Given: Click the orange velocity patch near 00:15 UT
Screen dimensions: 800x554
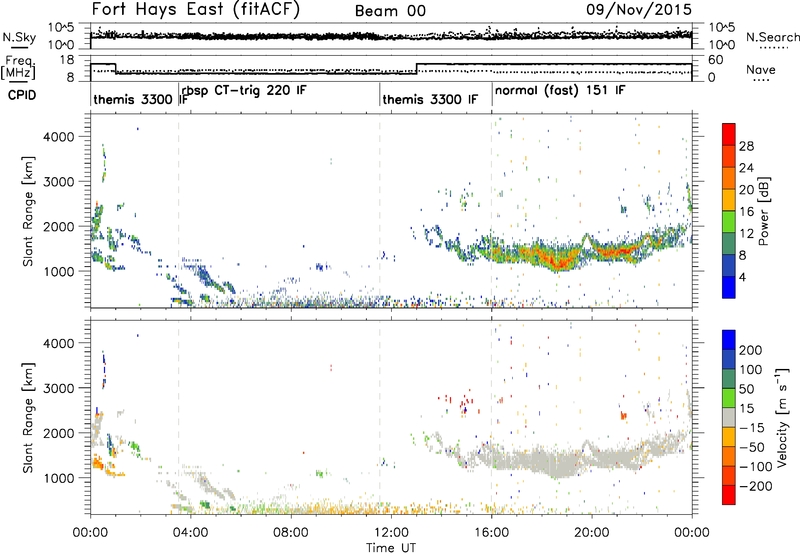Looking at the screenshot, I should click(x=97, y=464).
